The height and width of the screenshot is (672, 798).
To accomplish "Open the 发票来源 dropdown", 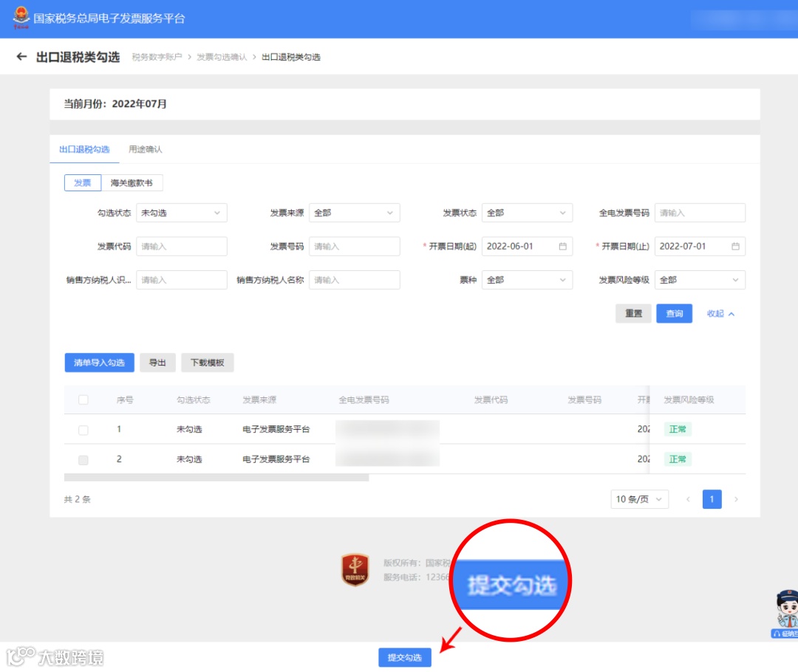I will tap(354, 213).
